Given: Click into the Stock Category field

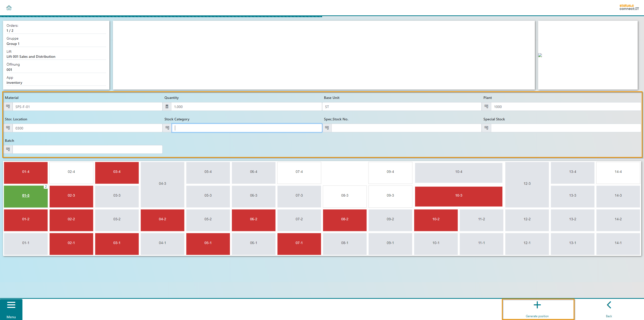Looking at the screenshot, I should (x=247, y=128).
